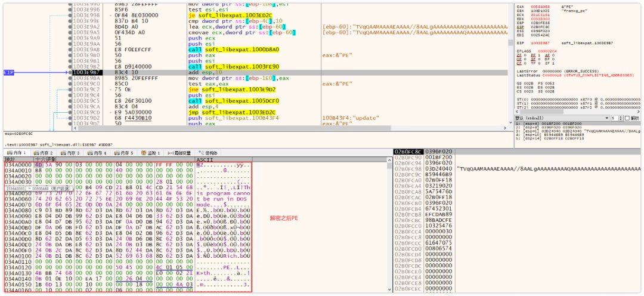Switch to the 内存 1 dump tab
The width and height of the screenshot is (644, 296).
pyautogui.click(x=17, y=153)
